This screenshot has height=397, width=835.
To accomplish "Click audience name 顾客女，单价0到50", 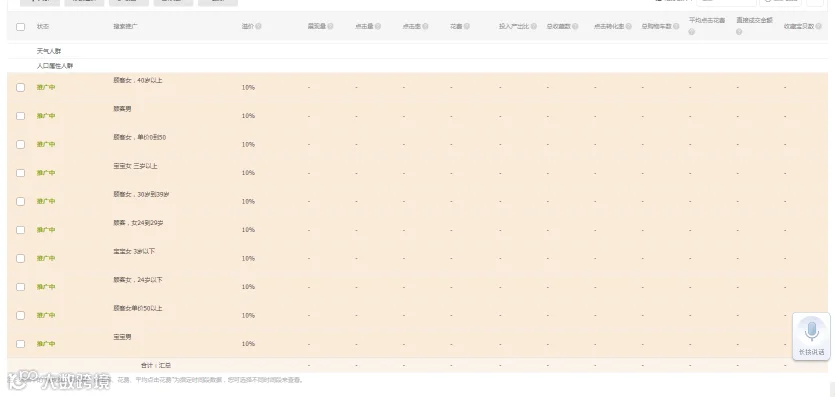I will click(140, 137).
